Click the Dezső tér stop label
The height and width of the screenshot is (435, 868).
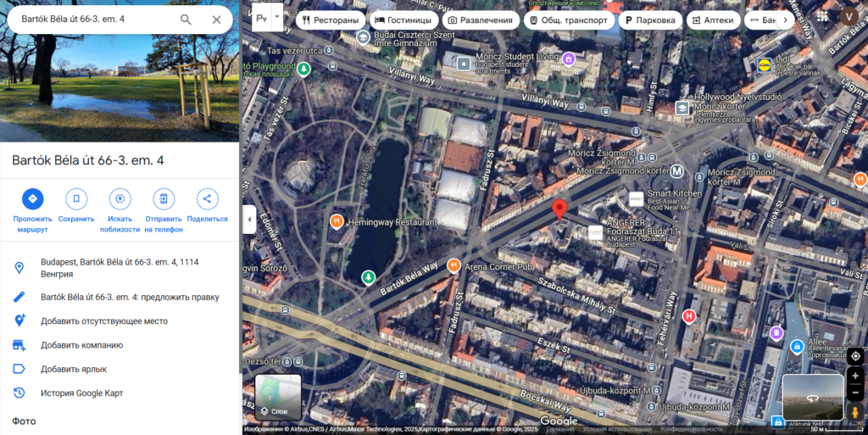(x=263, y=361)
